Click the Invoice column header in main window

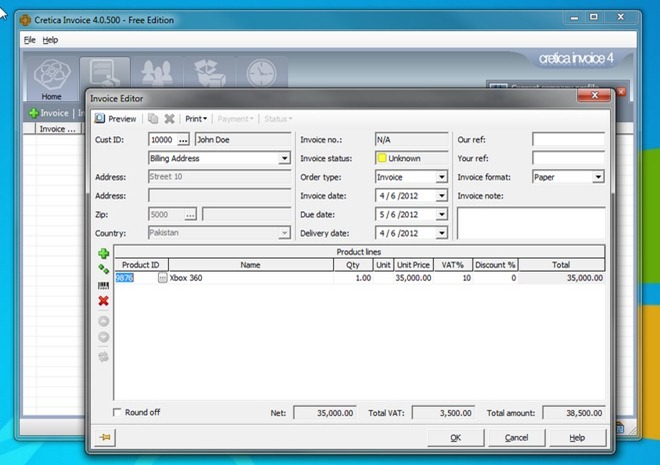coord(58,129)
